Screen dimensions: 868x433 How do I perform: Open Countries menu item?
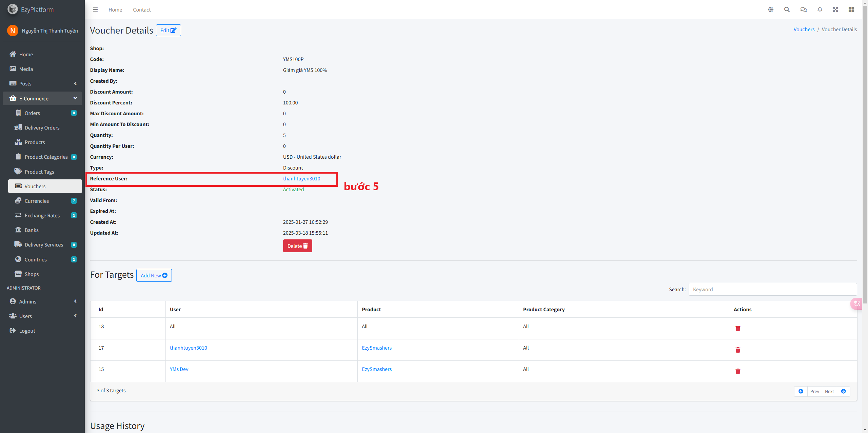45,259
